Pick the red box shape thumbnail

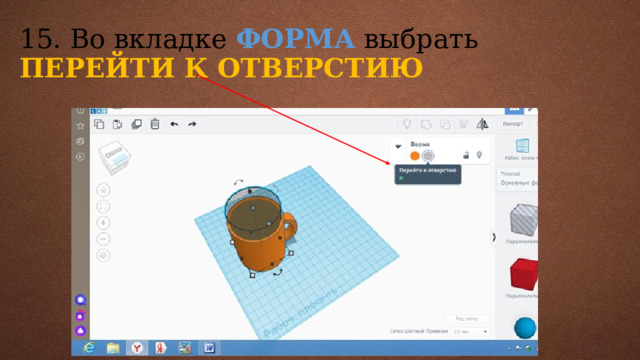pos(524,273)
